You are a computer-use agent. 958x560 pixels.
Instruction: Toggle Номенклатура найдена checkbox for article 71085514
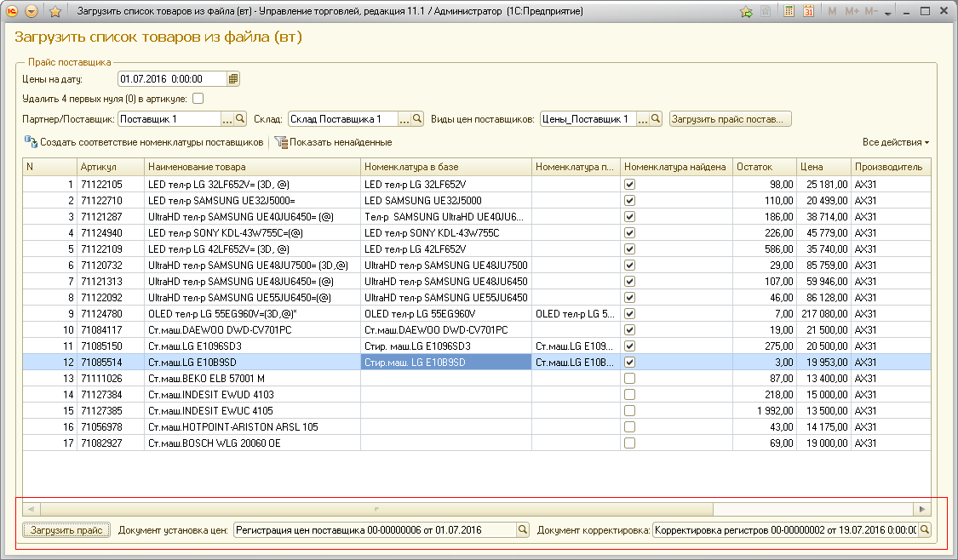629,363
